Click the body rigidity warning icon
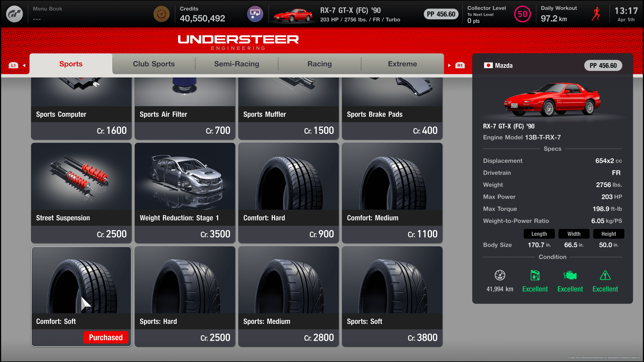The height and width of the screenshot is (362, 644). click(605, 275)
